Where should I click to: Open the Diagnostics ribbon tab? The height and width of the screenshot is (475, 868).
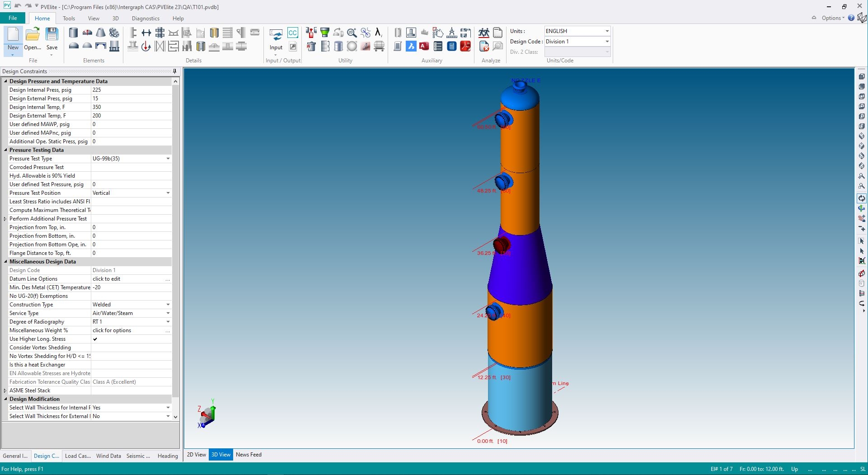[x=145, y=19]
